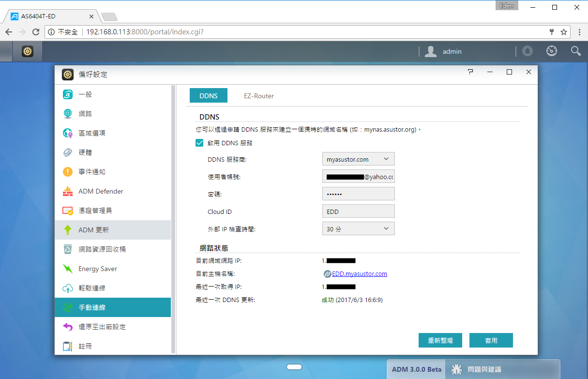Click the 不安全 site security indicator

(x=63, y=32)
